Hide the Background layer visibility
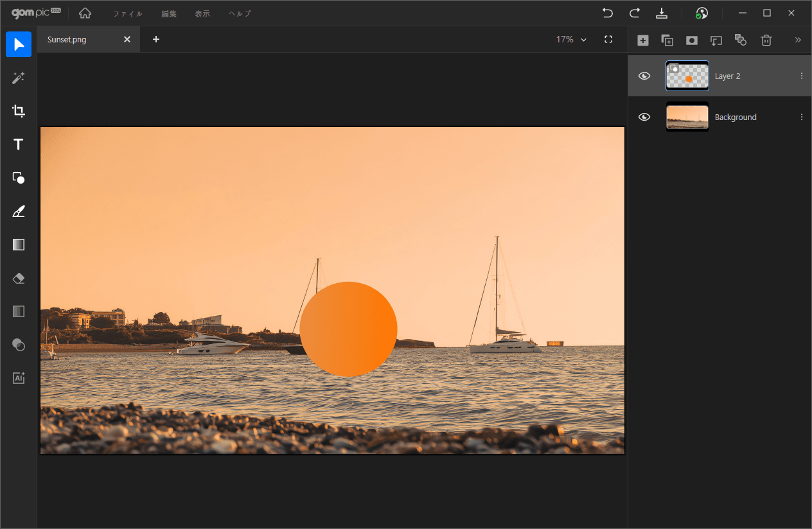Viewport: 812px width, 529px height. tap(644, 117)
